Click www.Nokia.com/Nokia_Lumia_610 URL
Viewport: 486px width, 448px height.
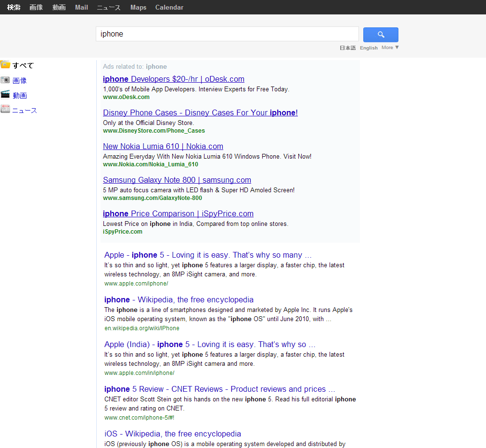[x=151, y=164]
